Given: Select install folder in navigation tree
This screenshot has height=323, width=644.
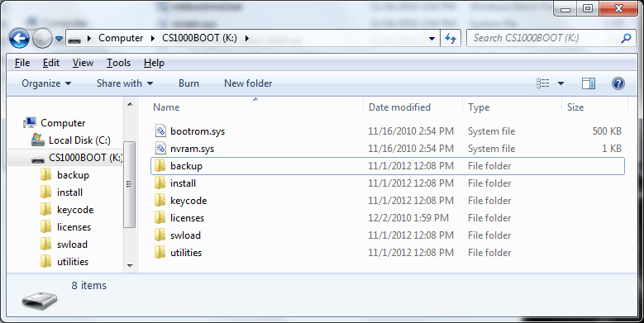Looking at the screenshot, I should (69, 192).
